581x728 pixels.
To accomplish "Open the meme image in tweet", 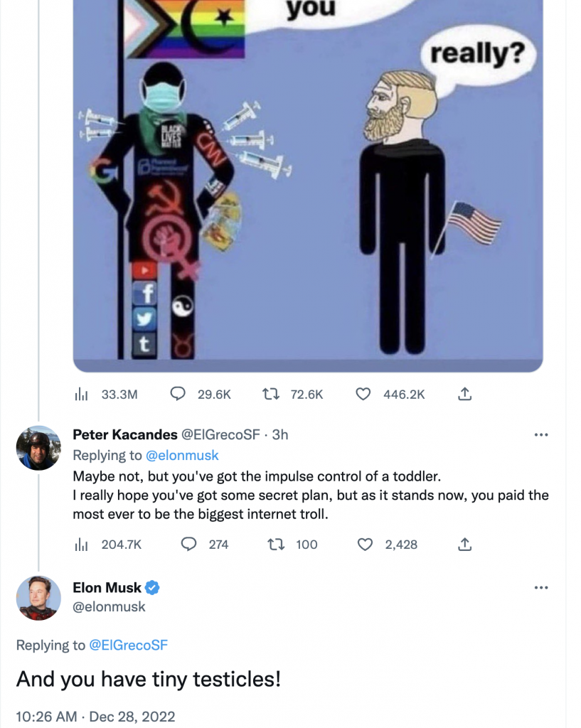I will pyautogui.click(x=308, y=185).
